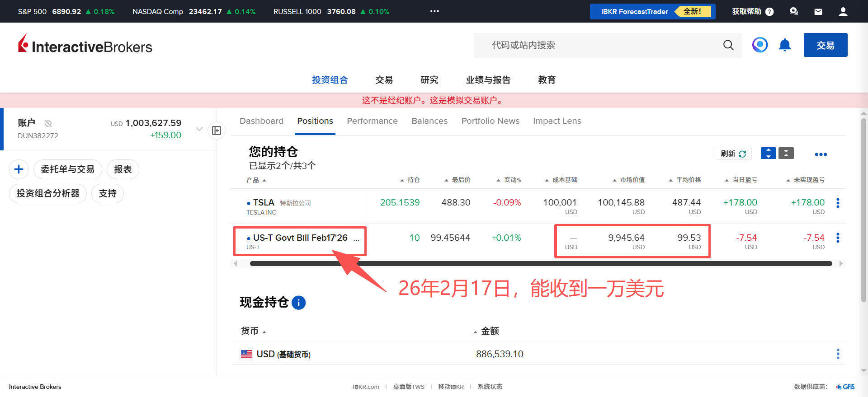This screenshot has height=397, width=868.
Task: Expand the account selector chevron
Action: pyautogui.click(x=199, y=129)
